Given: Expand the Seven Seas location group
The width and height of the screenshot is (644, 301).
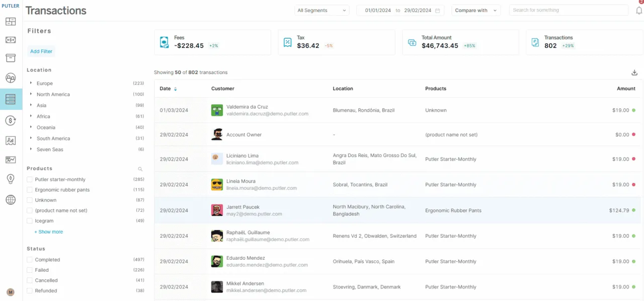Looking at the screenshot, I should tap(31, 149).
